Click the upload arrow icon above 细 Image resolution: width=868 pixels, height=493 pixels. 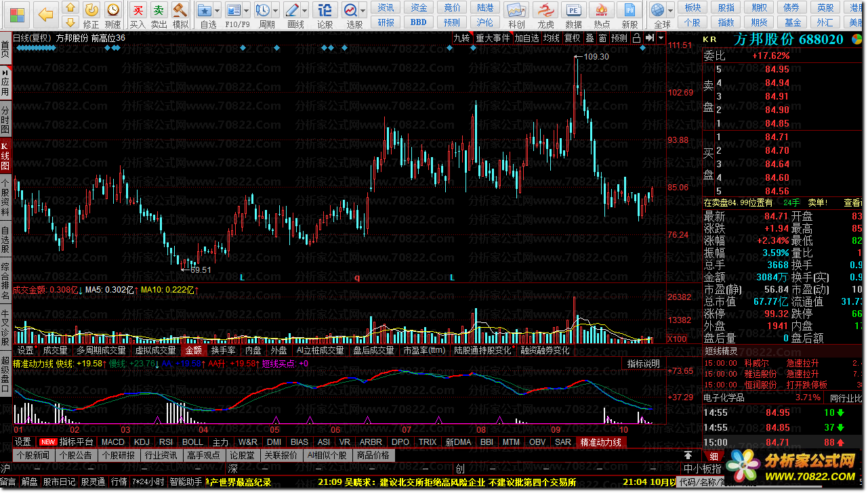(688, 456)
